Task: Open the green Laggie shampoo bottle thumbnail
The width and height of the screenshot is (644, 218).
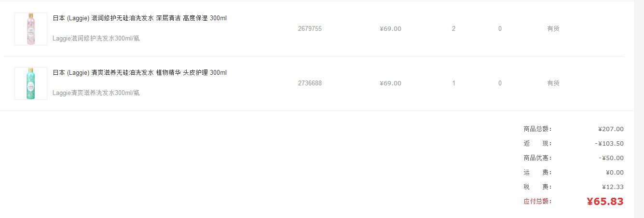Action: pos(31,83)
